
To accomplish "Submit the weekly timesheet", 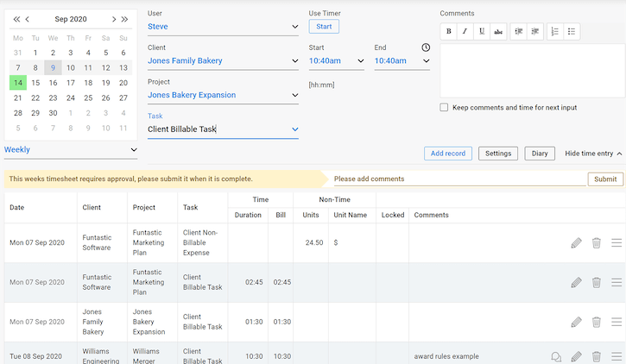I will [605, 179].
